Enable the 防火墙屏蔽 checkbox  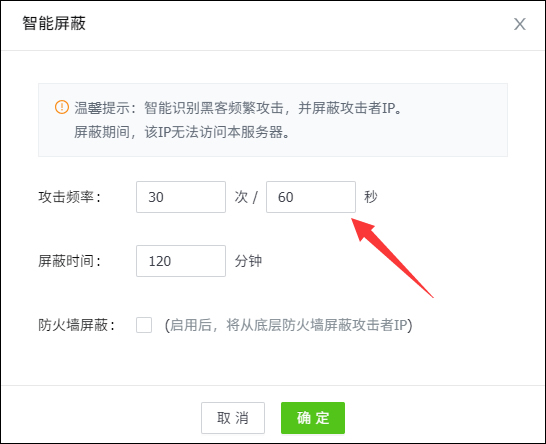tap(144, 325)
